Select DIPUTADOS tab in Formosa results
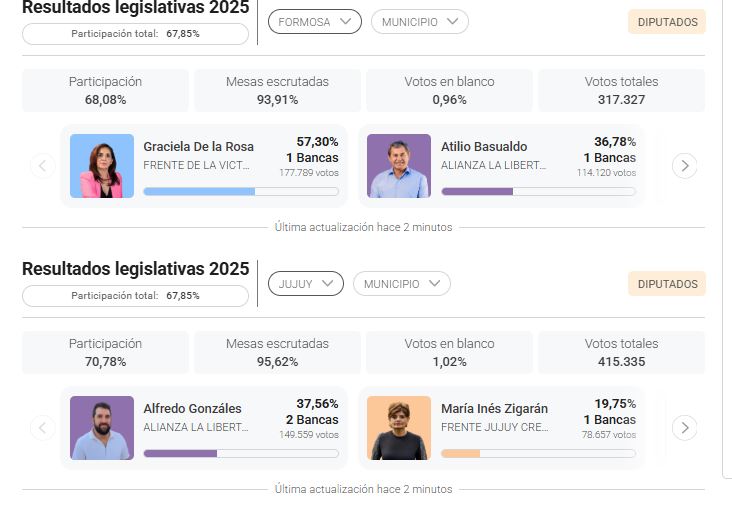The image size is (732, 505). pos(667,22)
